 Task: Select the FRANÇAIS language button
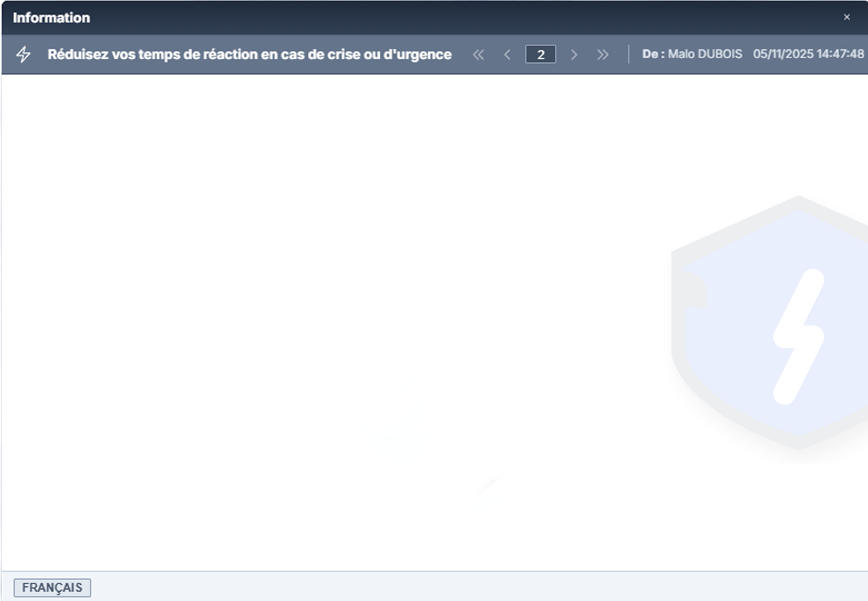click(x=52, y=588)
